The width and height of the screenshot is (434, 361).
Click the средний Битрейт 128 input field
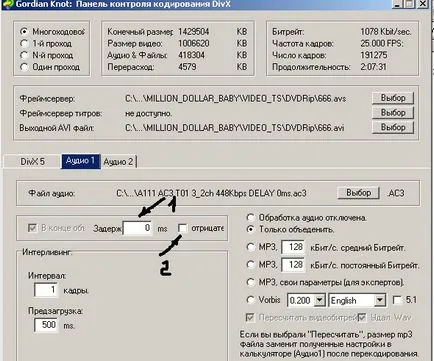pyautogui.click(x=293, y=247)
